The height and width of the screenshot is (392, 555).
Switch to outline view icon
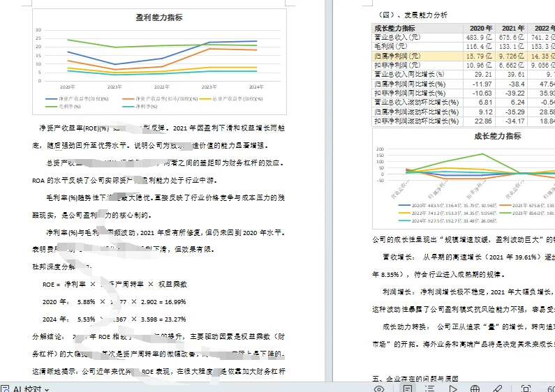(430, 389)
